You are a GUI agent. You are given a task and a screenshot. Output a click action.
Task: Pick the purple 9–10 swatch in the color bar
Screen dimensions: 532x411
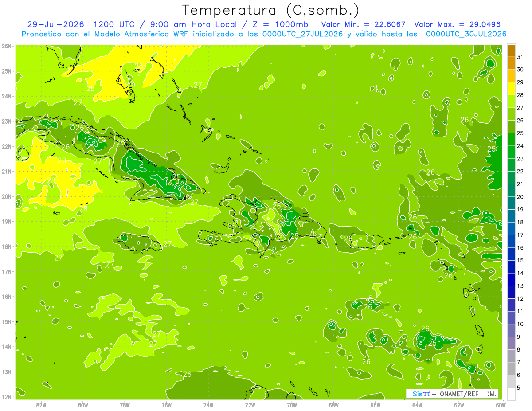pyautogui.click(x=511, y=330)
